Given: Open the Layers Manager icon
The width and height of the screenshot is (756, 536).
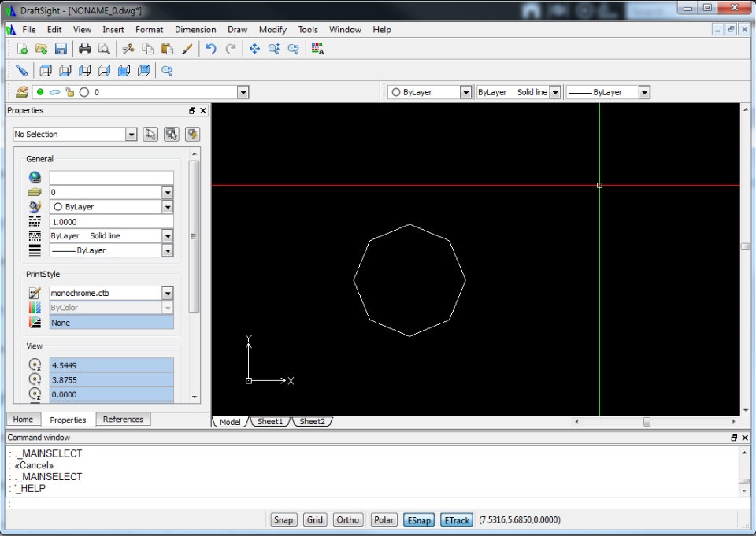Looking at the screenshot, I should point(21,92).
